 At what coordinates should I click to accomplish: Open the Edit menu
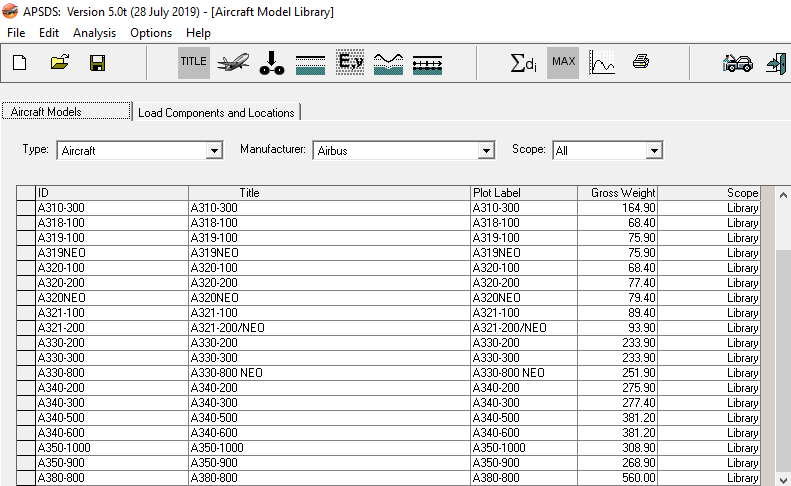coord(49,33)
